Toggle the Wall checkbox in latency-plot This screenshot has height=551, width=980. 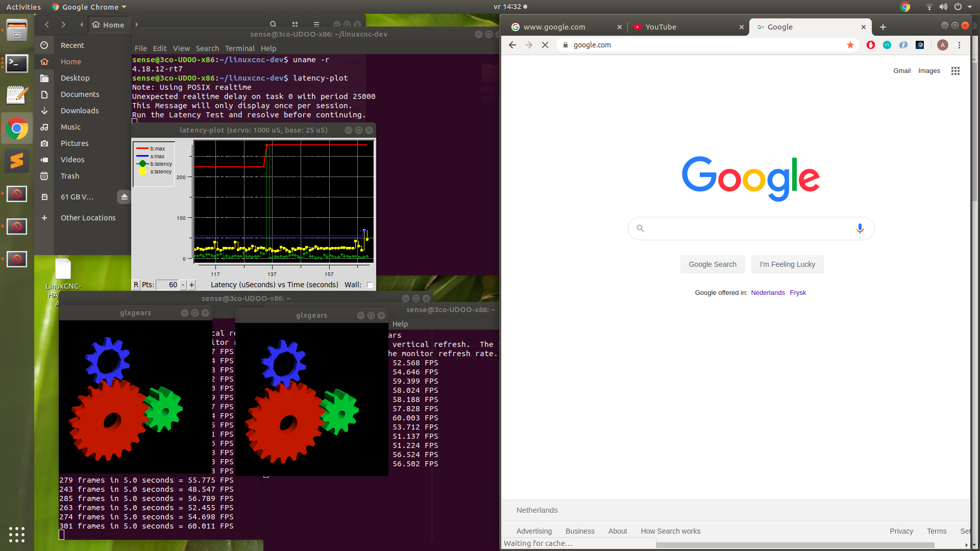[x=370, y=285]
